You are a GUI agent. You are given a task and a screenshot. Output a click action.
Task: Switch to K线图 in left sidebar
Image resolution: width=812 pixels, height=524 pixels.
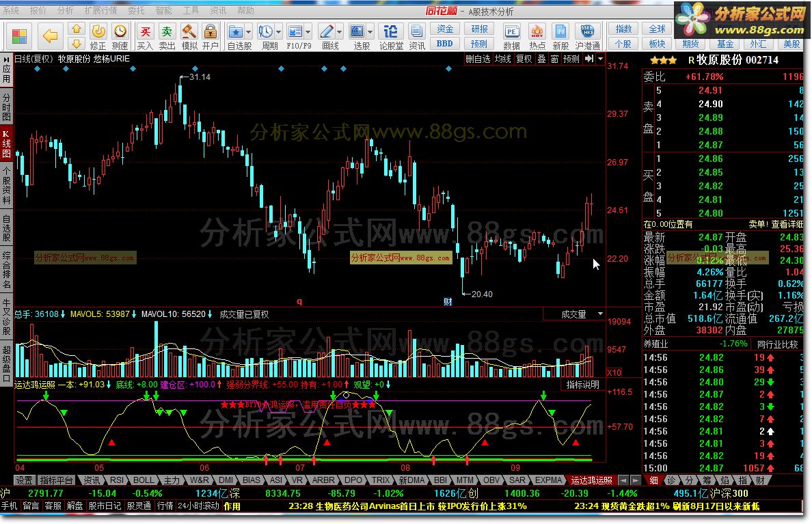(6, 144)
